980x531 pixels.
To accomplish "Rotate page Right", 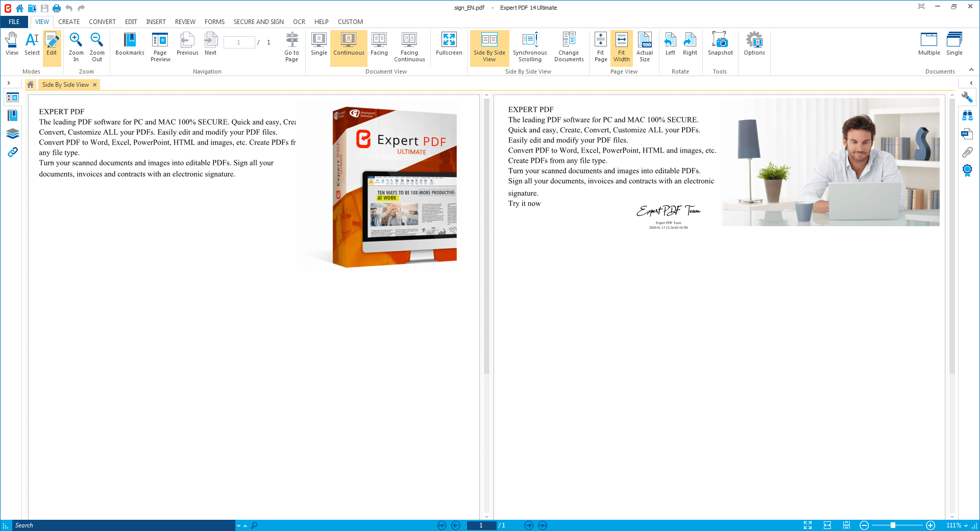I will tap(690, 44).
